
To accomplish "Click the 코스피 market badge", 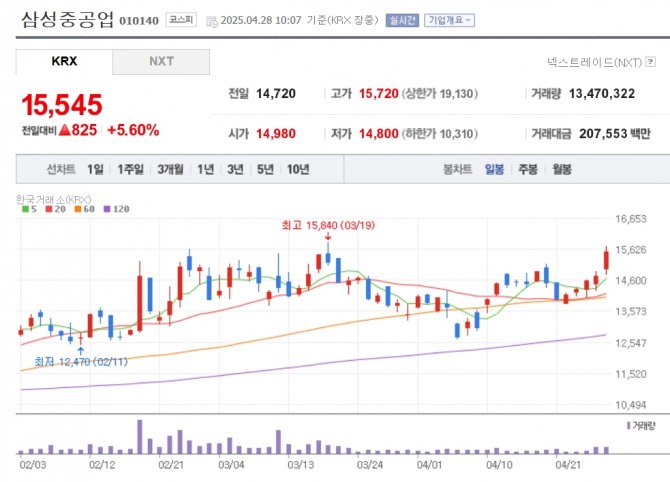I will pos(181,20).
